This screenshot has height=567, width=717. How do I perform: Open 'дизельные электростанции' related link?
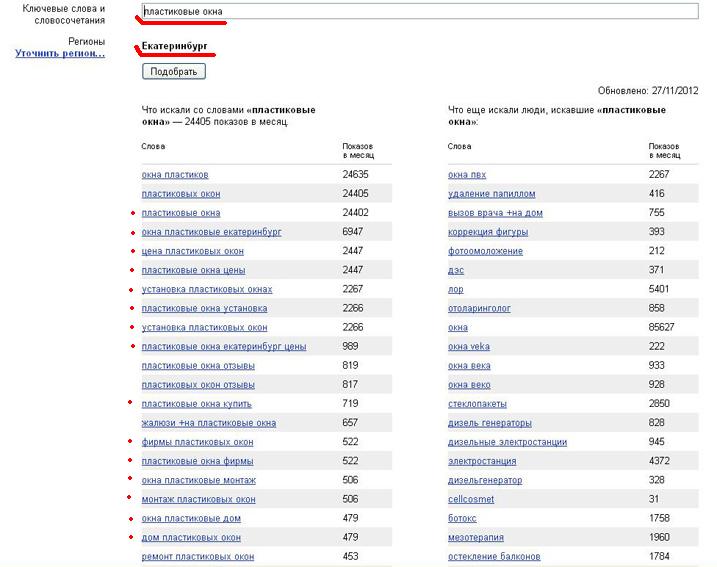508,442
